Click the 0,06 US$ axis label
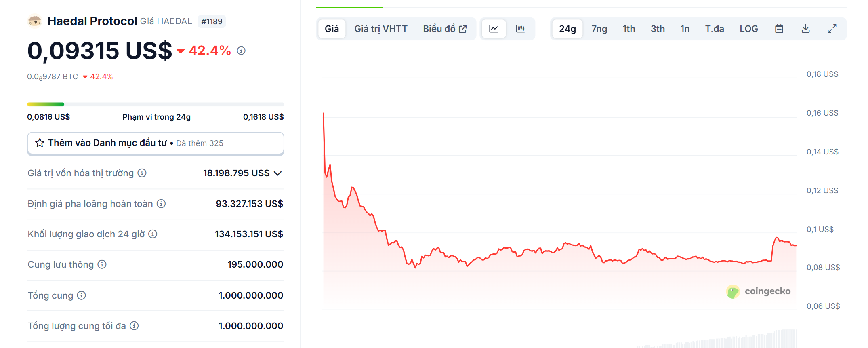Viewport: 868px width, 348px height. point(823,306)
